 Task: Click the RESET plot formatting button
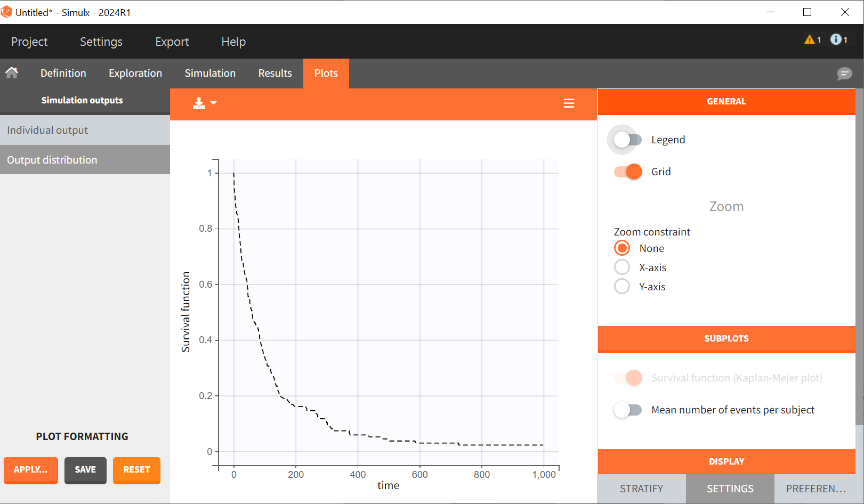pyautogui.click(x=136, y=470)
